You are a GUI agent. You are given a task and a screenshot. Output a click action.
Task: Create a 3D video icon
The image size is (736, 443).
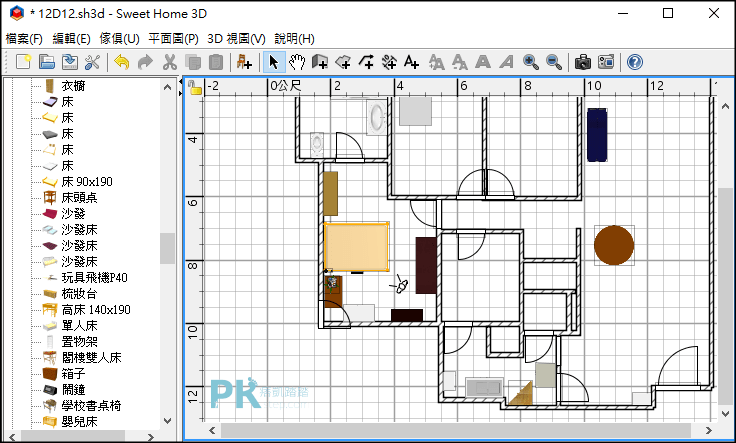coord(606,61)
